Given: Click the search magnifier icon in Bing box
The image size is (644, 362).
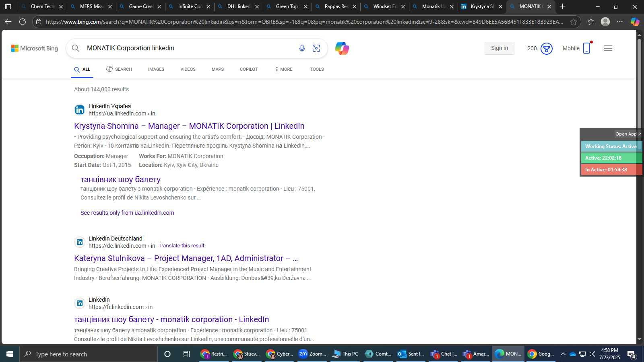Looking at the screenshot, I should (75, 48).
